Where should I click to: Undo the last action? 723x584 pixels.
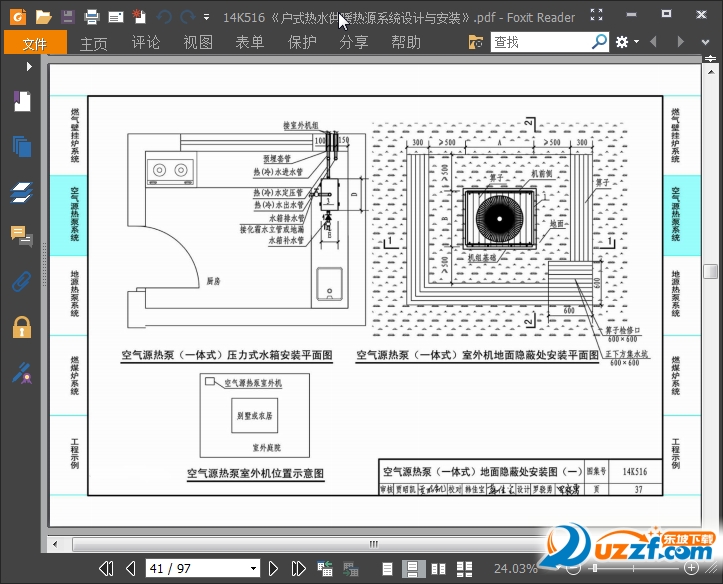pos(164,18)
